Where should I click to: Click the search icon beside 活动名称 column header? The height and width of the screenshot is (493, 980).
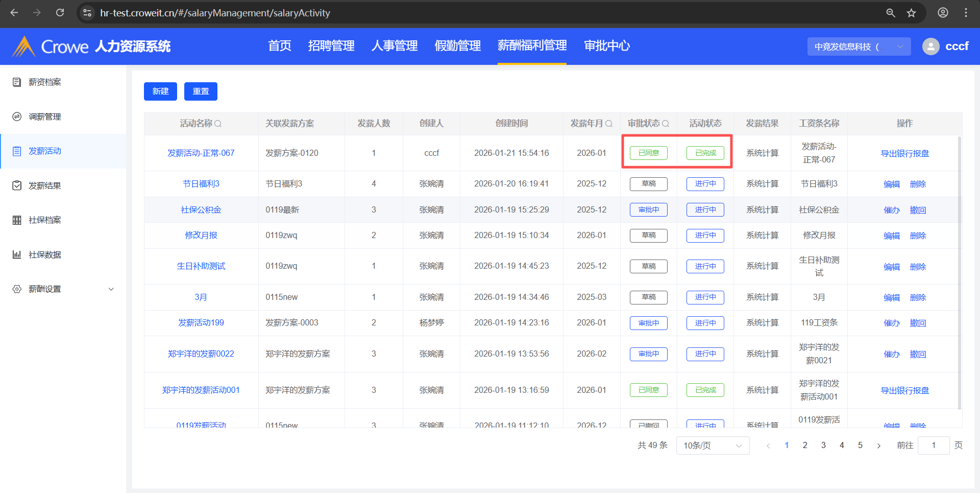pyautogui.click(x=218, y=124)
